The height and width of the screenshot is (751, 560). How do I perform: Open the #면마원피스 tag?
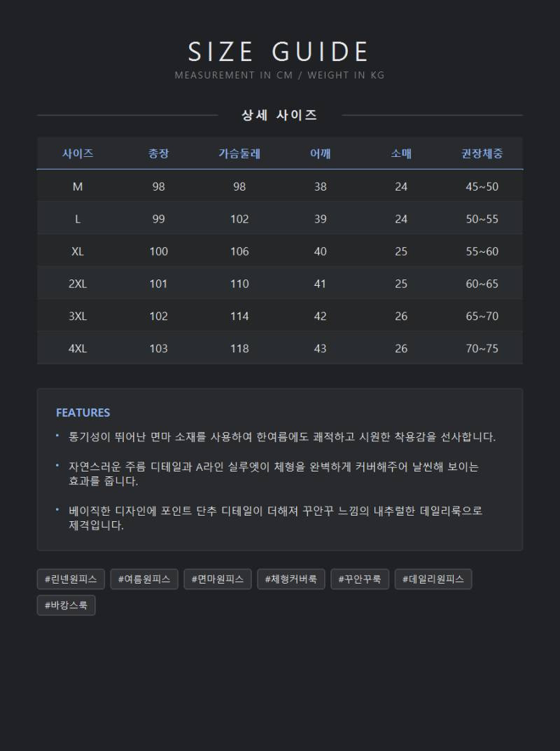[x=218, y=579]
